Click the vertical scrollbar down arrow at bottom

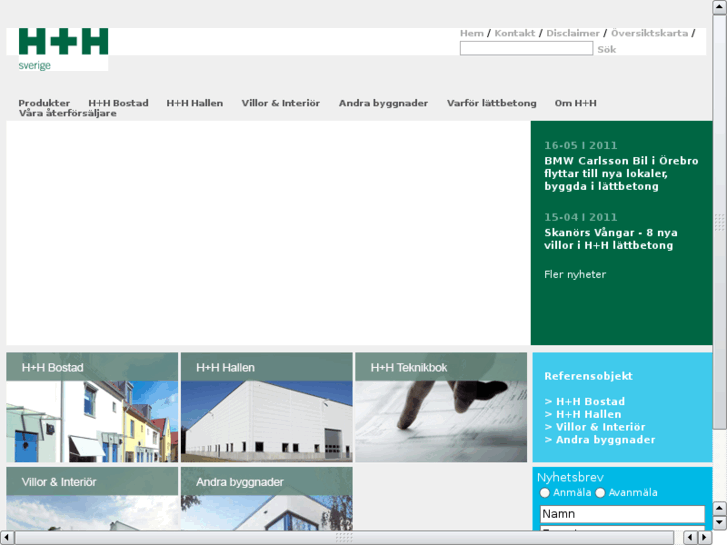[720, 523]
